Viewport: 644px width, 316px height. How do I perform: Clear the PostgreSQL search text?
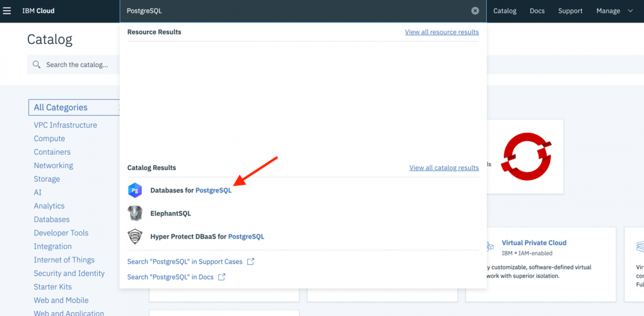475,11
